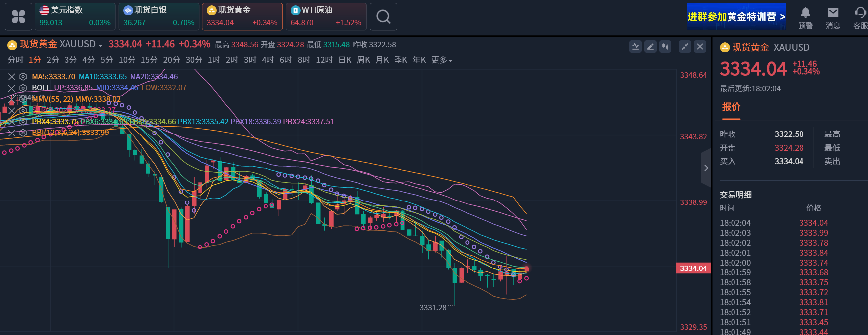Viewport: 868px width, 335px height.
Task: Open the WTI原油 quote card
Action: click(x=326, y=17)
